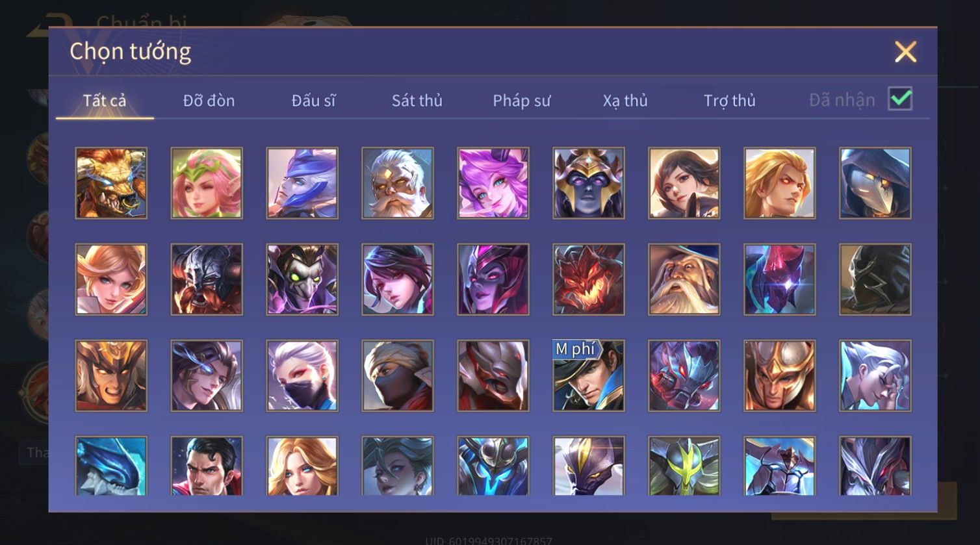
Task: Close the Chọn tướng dialog
Action: click(905, 51)
